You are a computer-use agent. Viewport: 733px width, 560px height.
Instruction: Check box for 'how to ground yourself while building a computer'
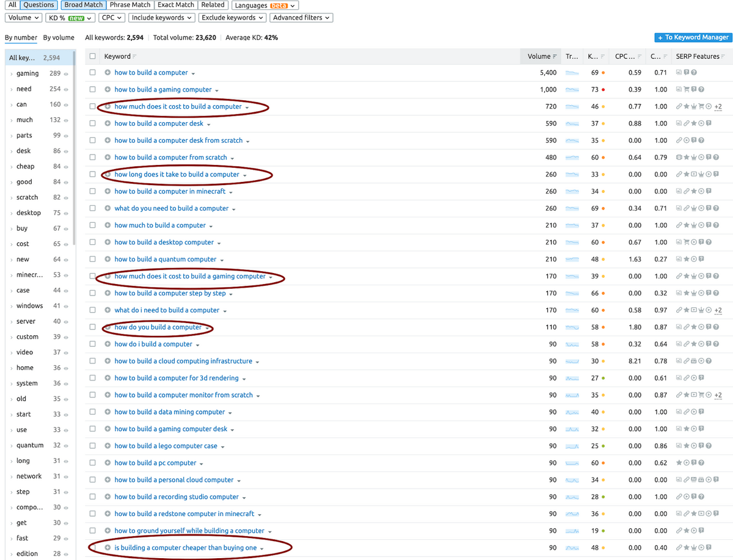pos(93,531)
